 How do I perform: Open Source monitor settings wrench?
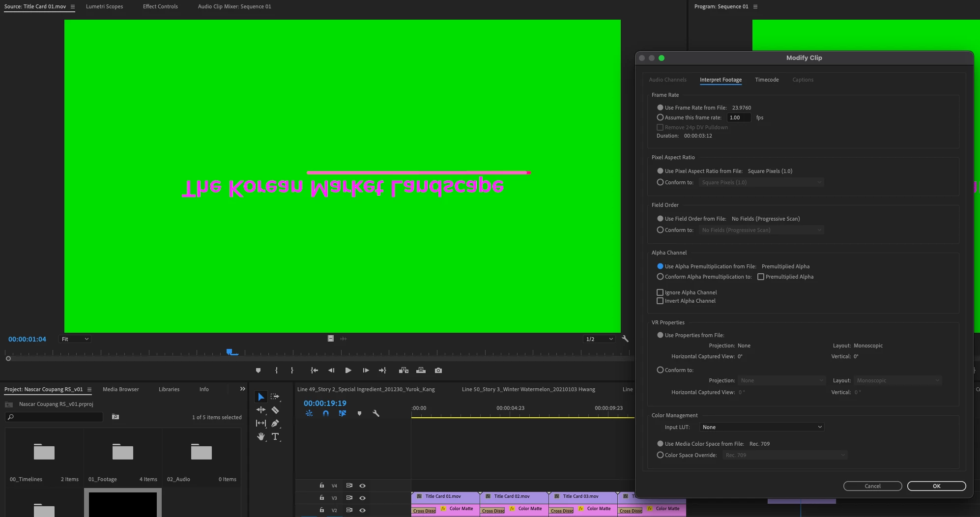click(x=625, y=339)
